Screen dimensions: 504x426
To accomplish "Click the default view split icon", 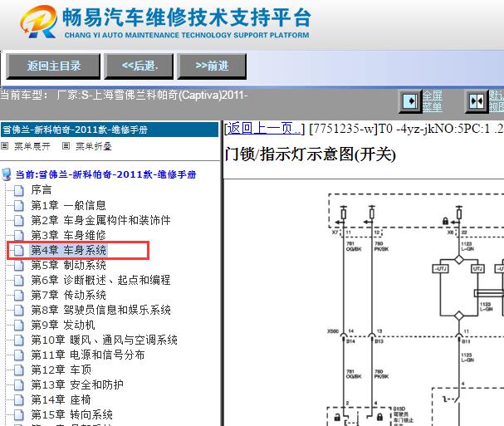I will (x=477, y=101).
